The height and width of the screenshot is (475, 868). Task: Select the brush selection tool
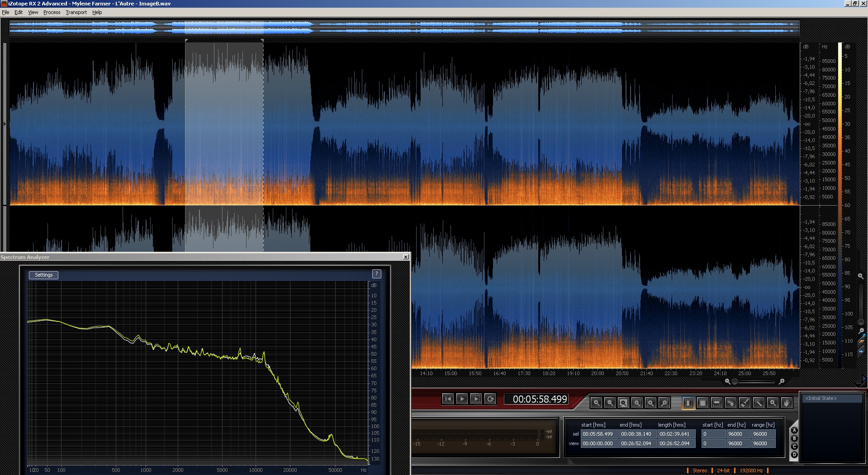745,403
